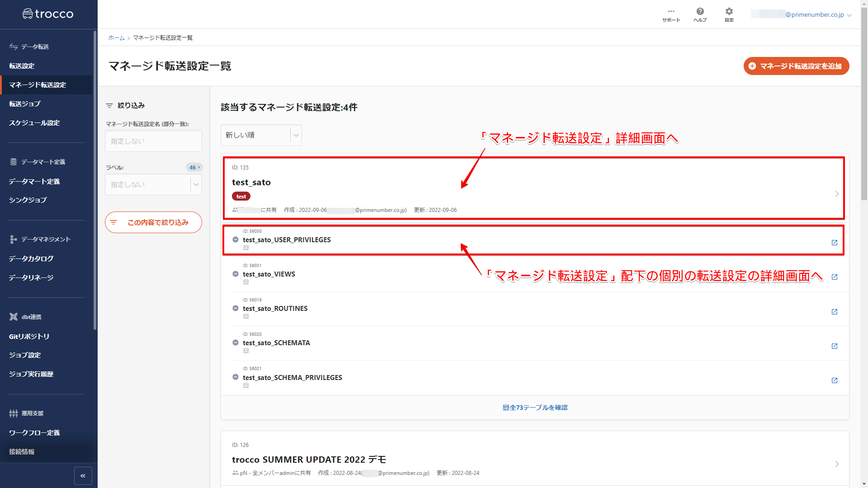Open the 設定 gear icon
Image resolution: width=868 pixels, height=488 pixels.
pyautogui.click(x=729, y=14)
